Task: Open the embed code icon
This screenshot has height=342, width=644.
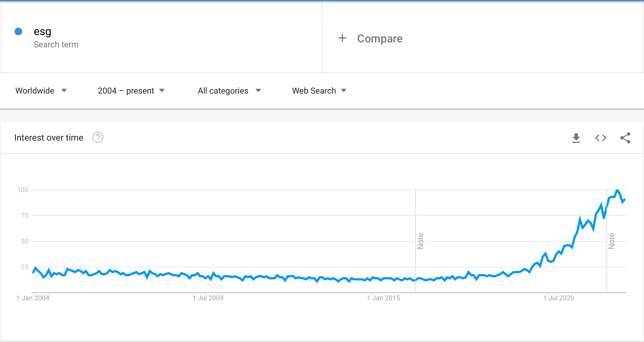Action: pyautogui.click(x=601, y=138)
